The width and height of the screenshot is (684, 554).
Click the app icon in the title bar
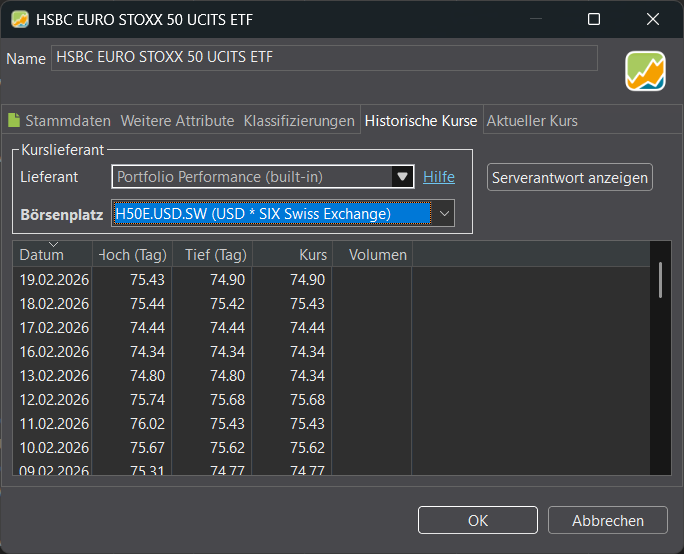tap(19, 19)
